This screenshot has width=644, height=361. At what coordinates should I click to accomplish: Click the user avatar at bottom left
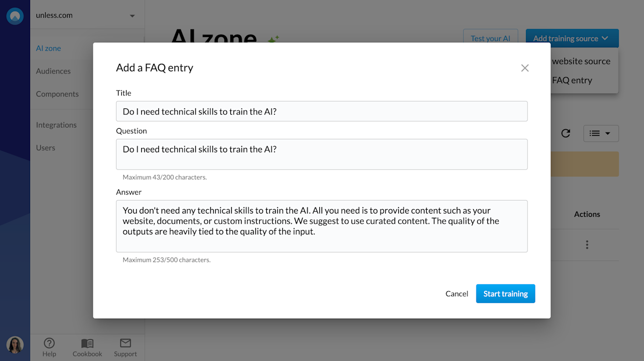coord(15,344)
